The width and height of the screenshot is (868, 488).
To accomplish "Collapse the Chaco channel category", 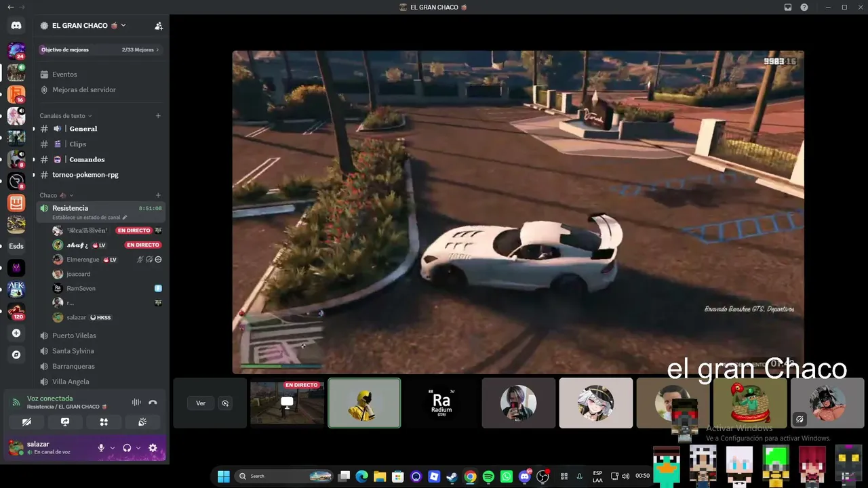I will point(56,195).
